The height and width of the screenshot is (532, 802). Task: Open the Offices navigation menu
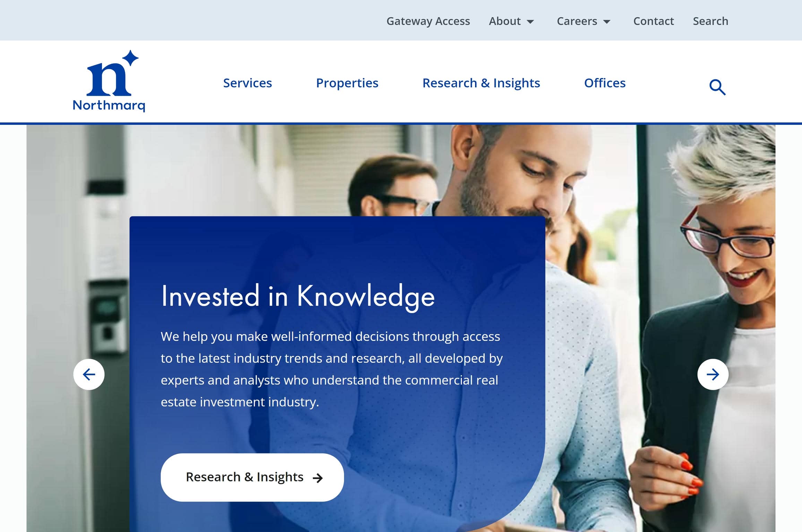point(604,82)
